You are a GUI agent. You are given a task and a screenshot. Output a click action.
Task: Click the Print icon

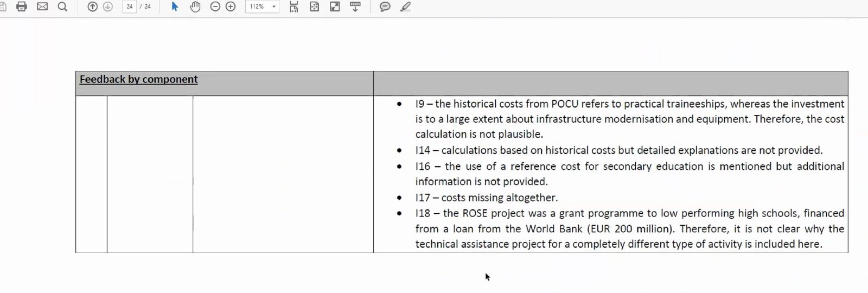coord(22,7)
